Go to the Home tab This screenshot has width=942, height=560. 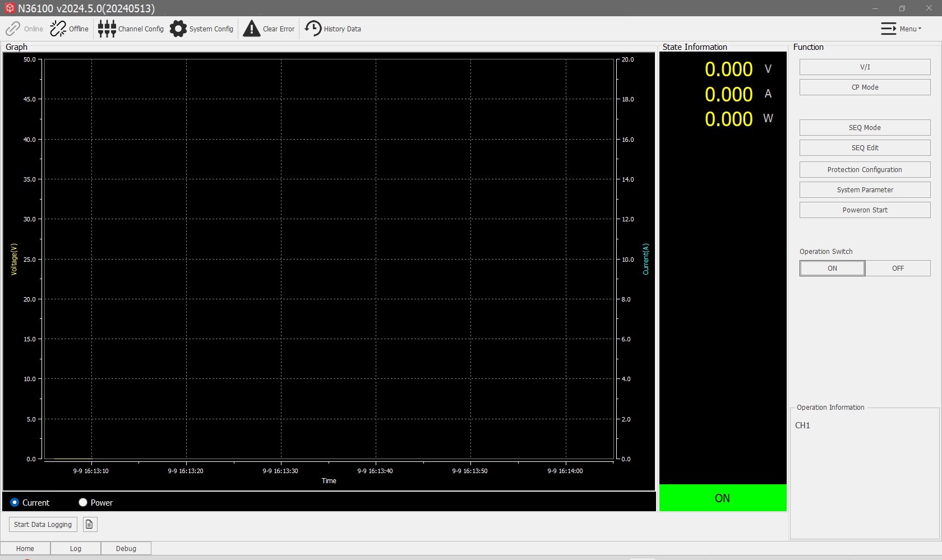click(25, 548)
